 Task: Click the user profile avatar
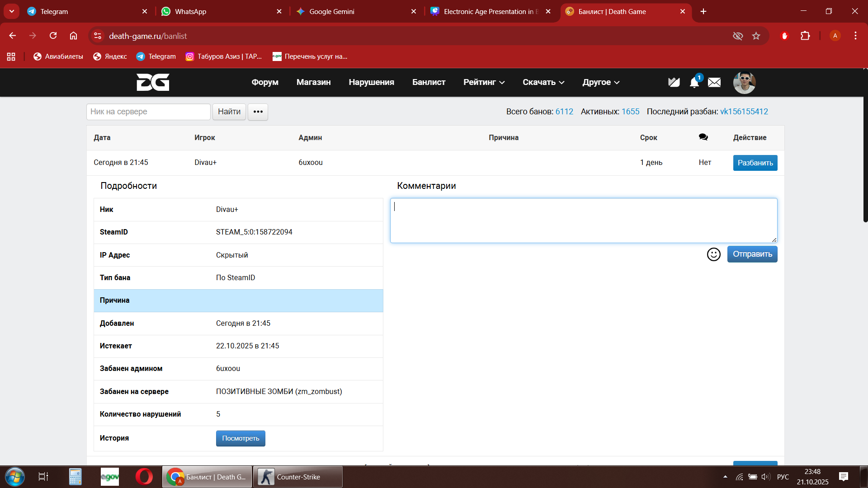(744, 83)
